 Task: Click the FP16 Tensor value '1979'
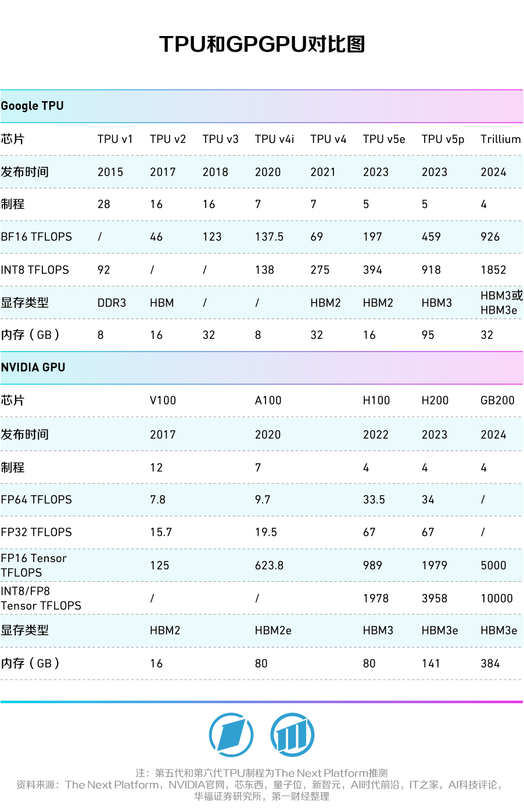pos(435,565)
